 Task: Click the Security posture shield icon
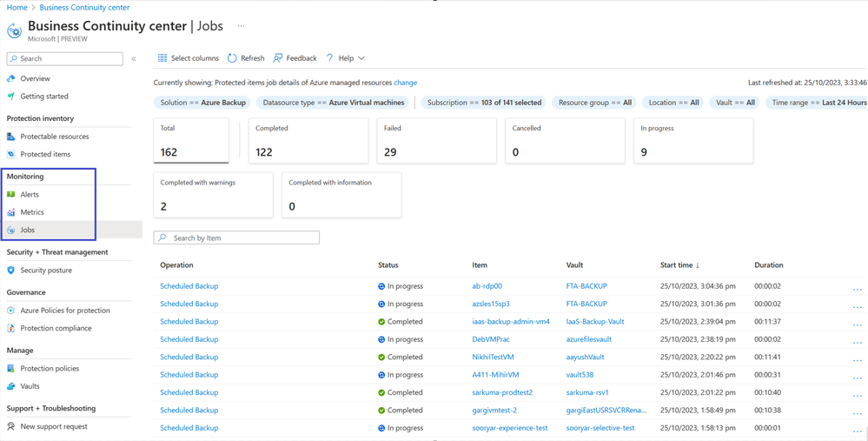[11, 271]
